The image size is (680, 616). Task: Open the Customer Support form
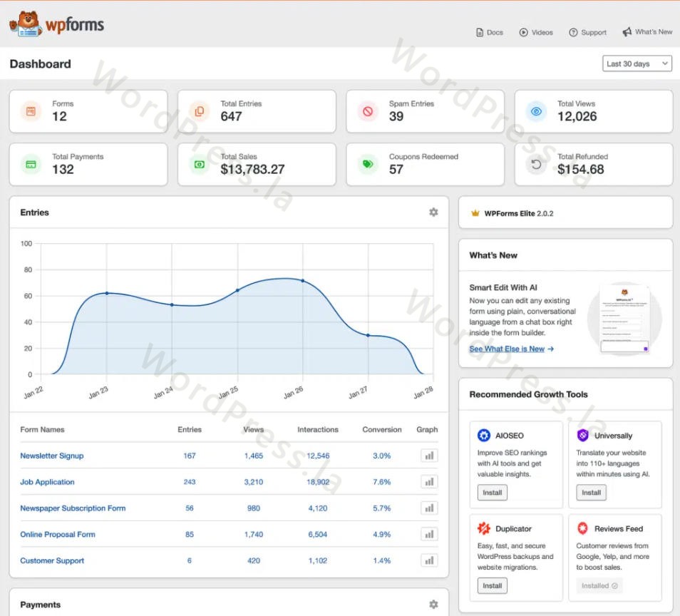pos(52,560)
